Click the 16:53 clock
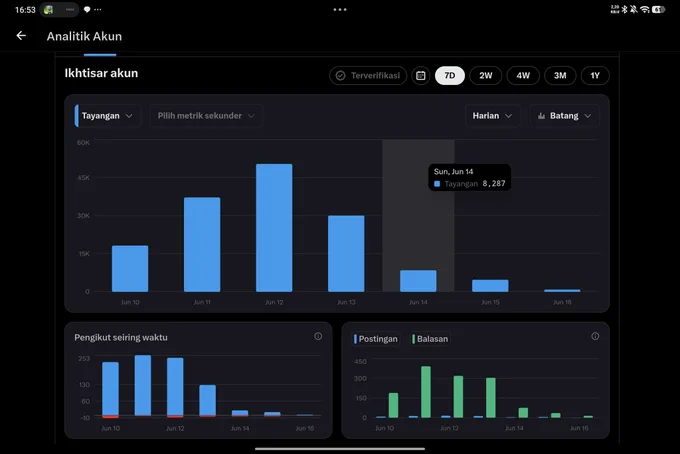This screenshot has width=680, height=454. pos(25,10)
